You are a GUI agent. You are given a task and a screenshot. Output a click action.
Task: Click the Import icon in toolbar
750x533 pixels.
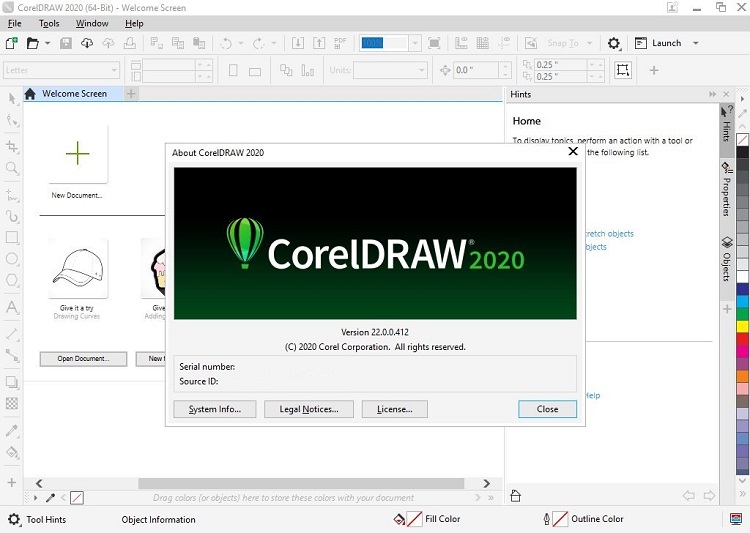(x=298, y=44)
